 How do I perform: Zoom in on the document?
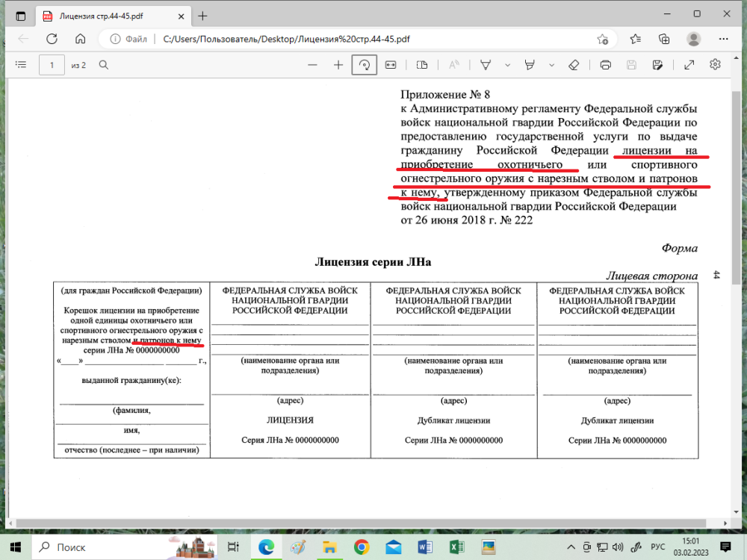click(x=337, y=65)
